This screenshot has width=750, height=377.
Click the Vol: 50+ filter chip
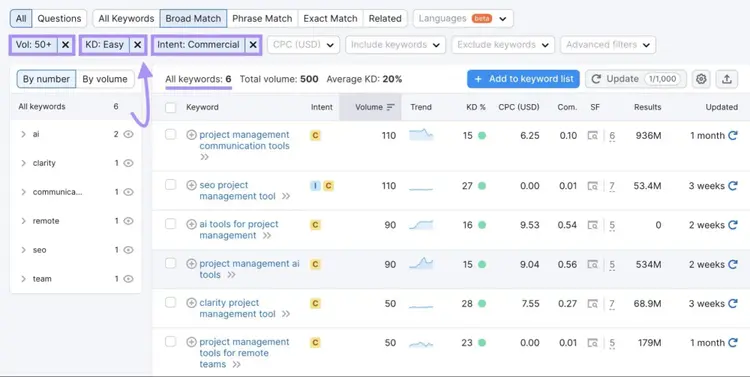(33, 45)
